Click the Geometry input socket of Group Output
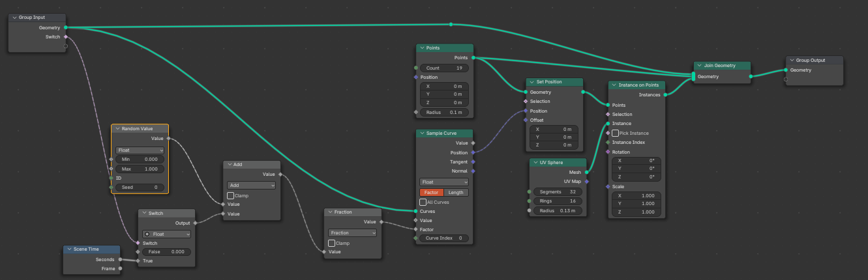This screenshot has width=868, height=280. pos(786,70)
